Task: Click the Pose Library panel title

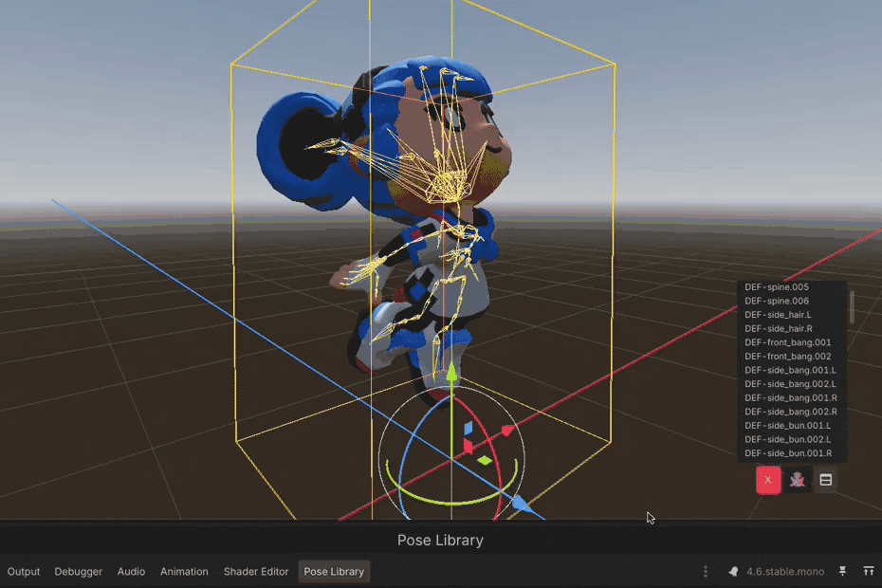Action: pyautogui.click(x=440, y=541)
